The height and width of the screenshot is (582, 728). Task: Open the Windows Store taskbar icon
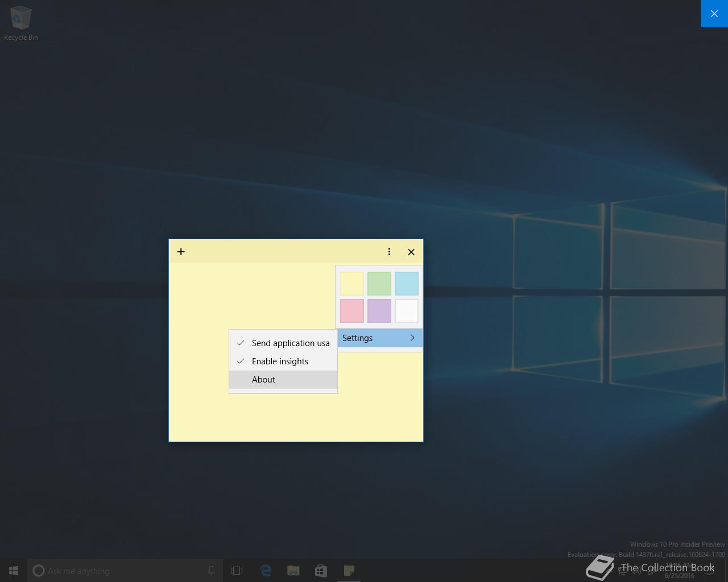click(321, 571)
